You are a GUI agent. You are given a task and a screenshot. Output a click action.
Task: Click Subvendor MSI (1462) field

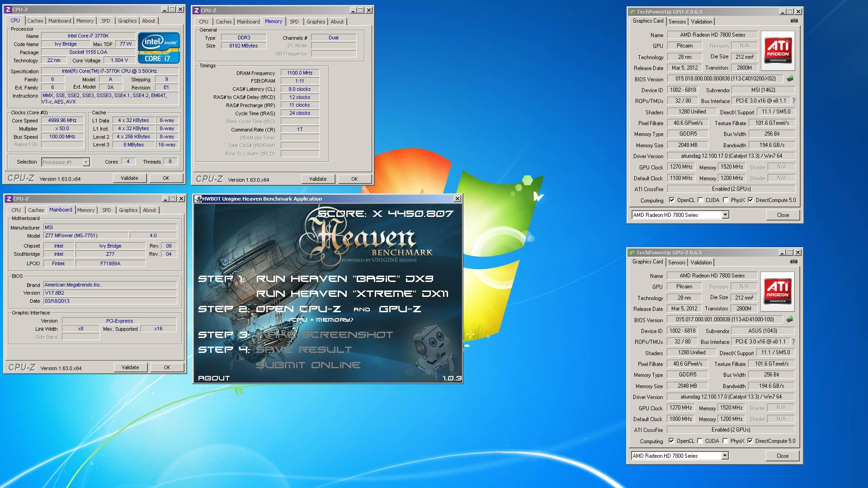763,90
